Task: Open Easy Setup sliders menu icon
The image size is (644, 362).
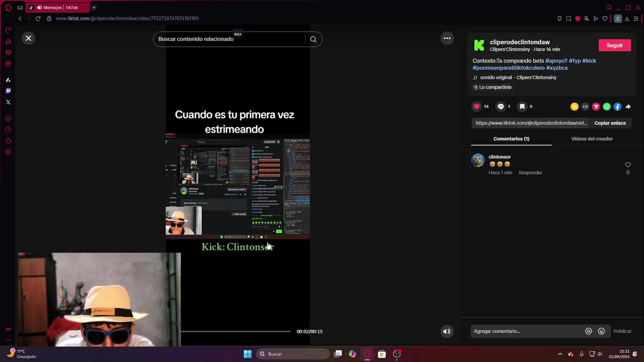Action: [636, 19]
